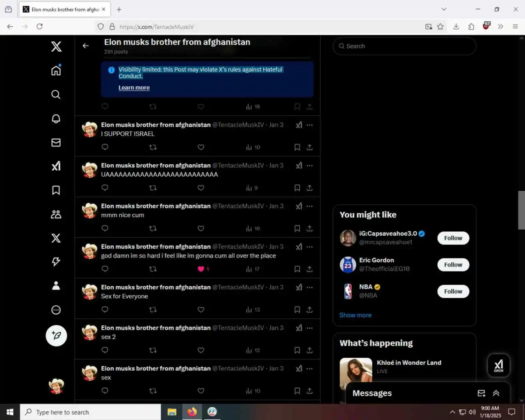Repost the 'UAAAAAA' post
The width and height of the screenshot is (525, 420).
pos(153,188)
